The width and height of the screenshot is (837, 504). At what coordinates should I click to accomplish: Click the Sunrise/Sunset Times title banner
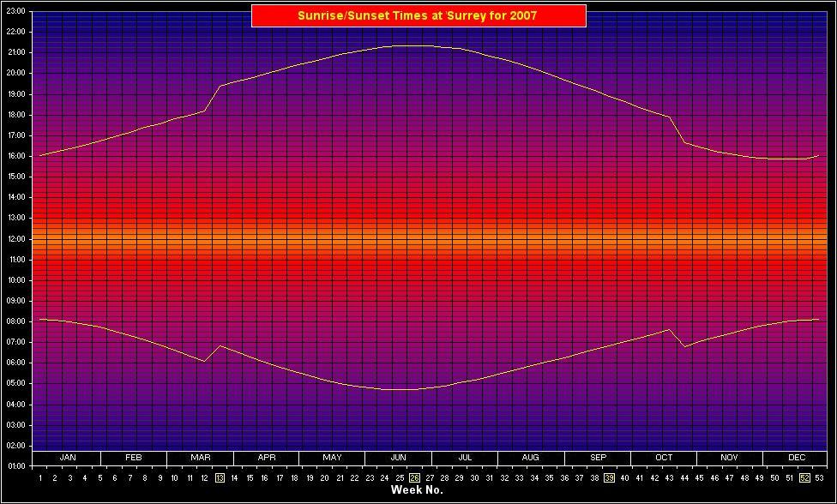(x=418, y=15)
